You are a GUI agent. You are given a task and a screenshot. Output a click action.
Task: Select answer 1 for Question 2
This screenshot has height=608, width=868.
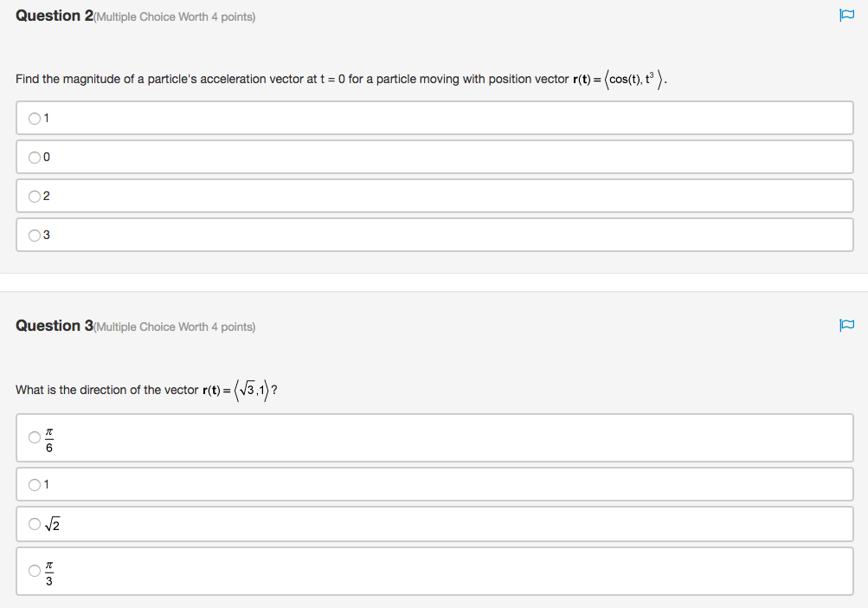tap(35, 119)
